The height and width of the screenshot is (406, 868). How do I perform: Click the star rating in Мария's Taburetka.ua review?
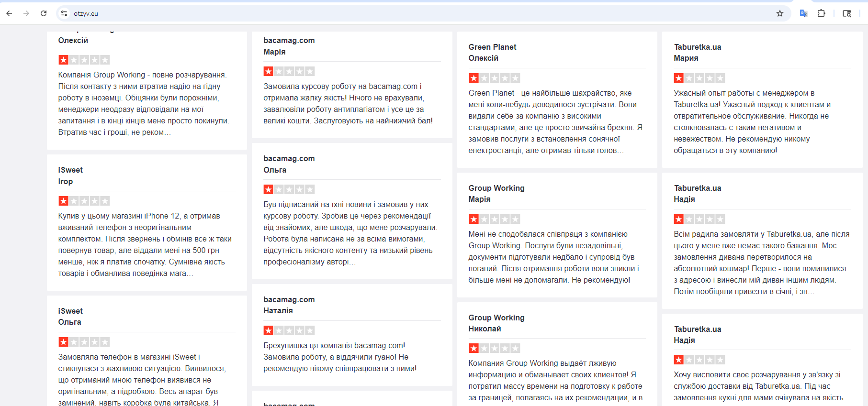click(x=699, y=78)
